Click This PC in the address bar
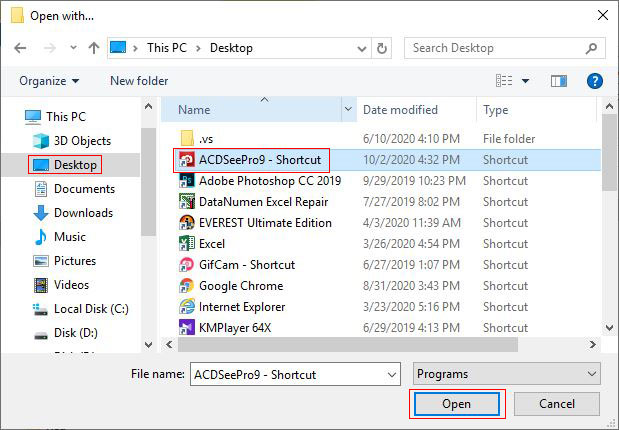 pyautogui.click(x=167, y=48)
